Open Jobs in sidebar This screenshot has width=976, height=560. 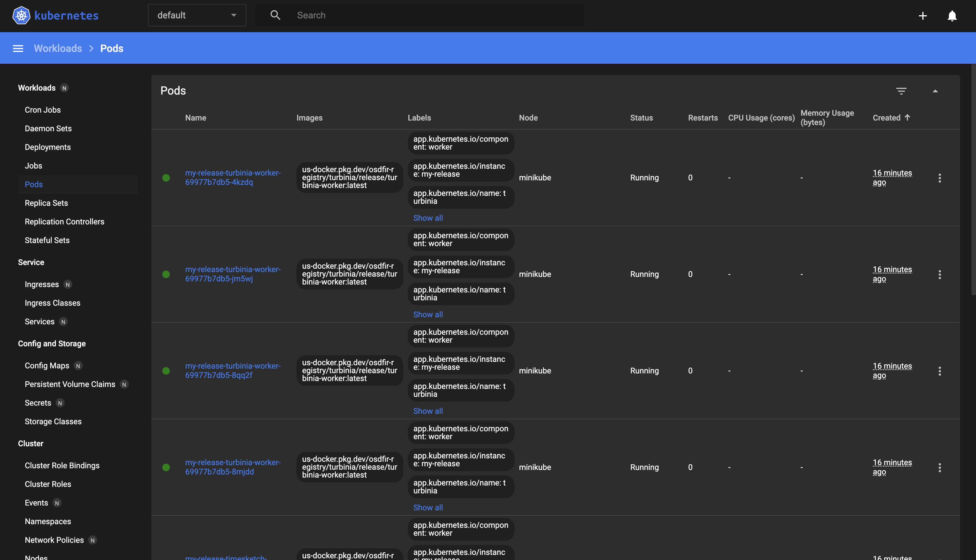point(34,166)
